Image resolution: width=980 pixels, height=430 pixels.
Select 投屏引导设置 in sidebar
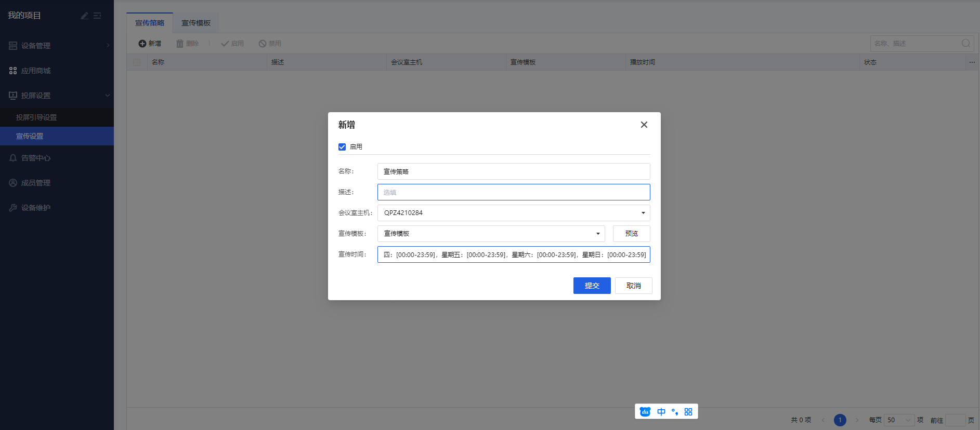coord(36,117)
